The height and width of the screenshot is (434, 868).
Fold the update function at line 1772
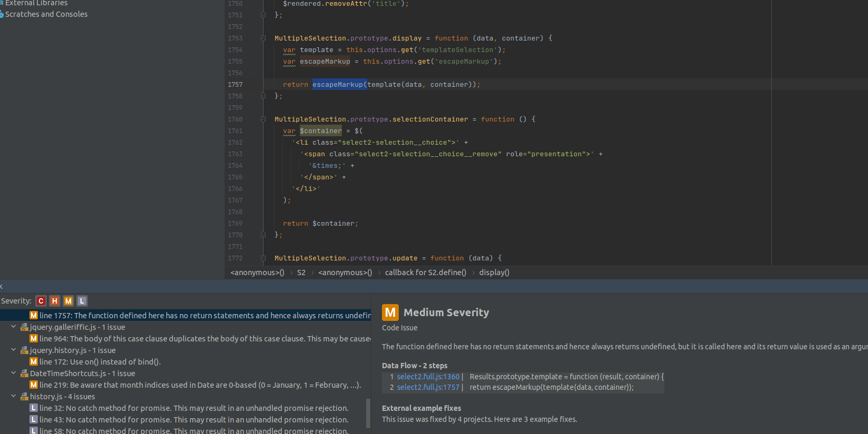[263, 258]
